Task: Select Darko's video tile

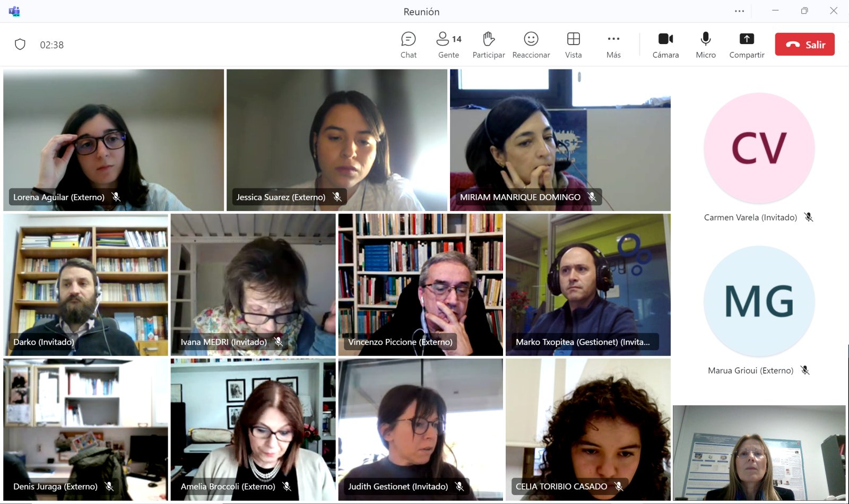Action: tap(86, 285)
